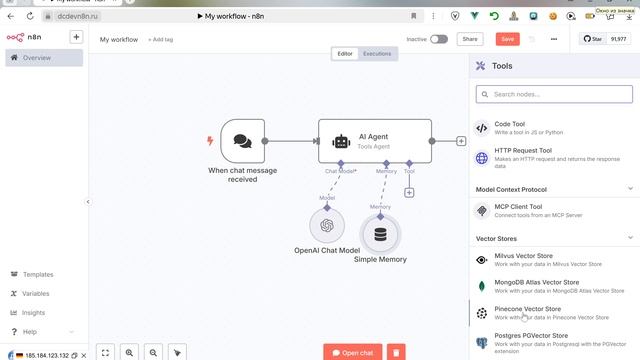Choose the Milvus Vector Store
Image resolution: width=640 pixels, height=360 pixels.
[x=555, y=260]
